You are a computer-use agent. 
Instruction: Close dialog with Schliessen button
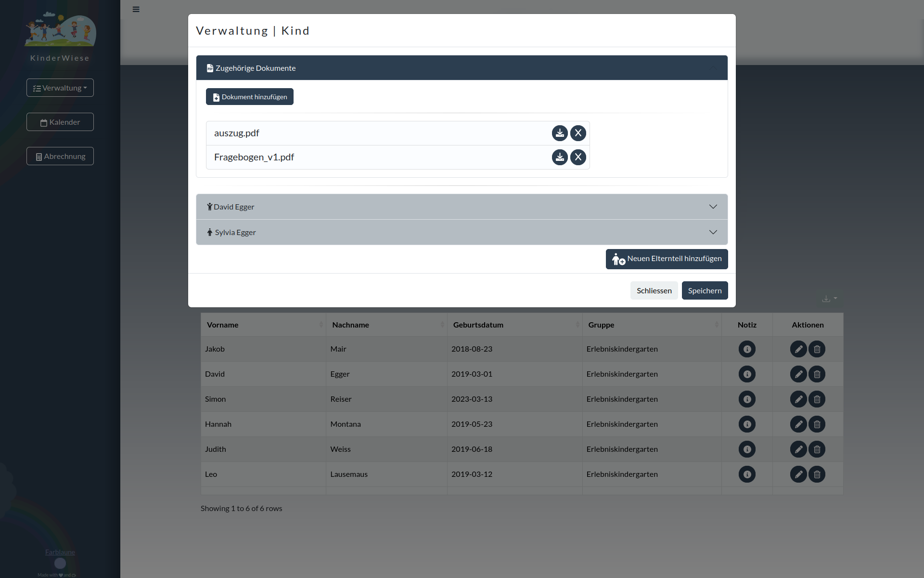pos(654,290)
